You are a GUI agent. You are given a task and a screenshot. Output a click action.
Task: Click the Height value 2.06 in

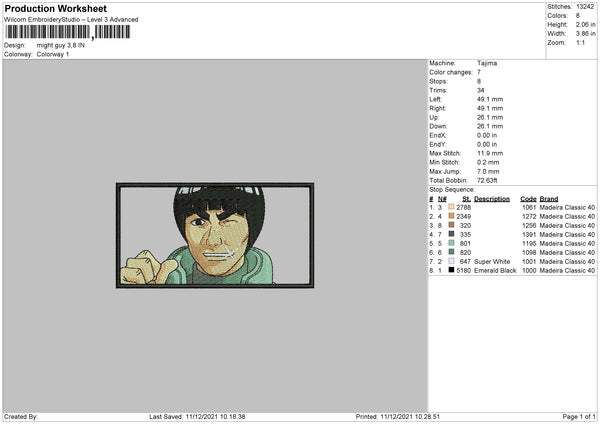pos(585,24)
